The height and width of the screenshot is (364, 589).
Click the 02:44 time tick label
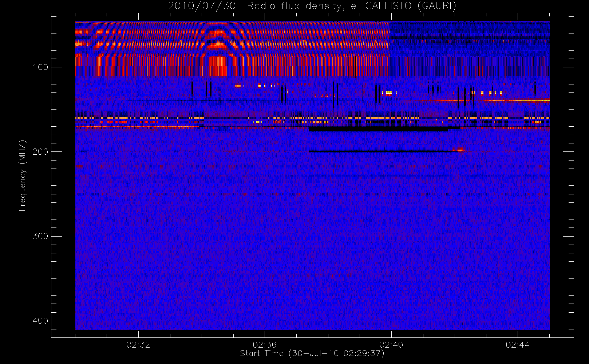(x=518, y=345)
